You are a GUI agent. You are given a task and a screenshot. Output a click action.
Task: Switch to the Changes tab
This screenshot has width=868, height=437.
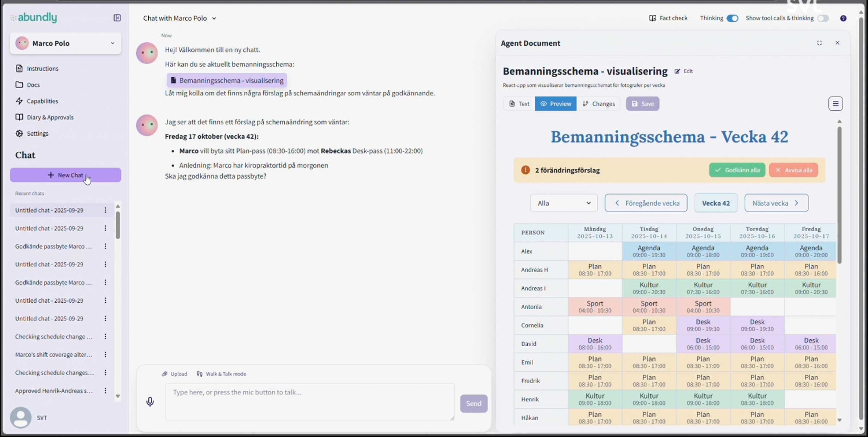[599, 104]
